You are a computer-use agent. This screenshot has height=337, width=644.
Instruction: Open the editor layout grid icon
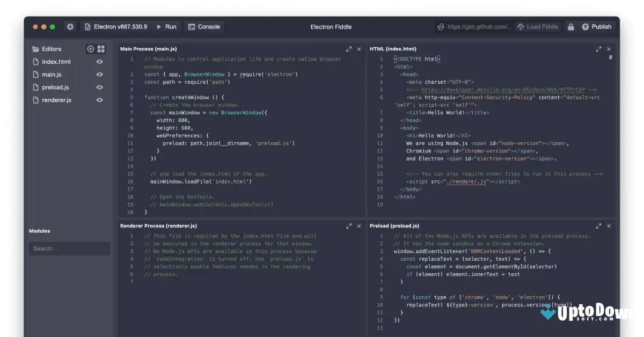(101, 49)
